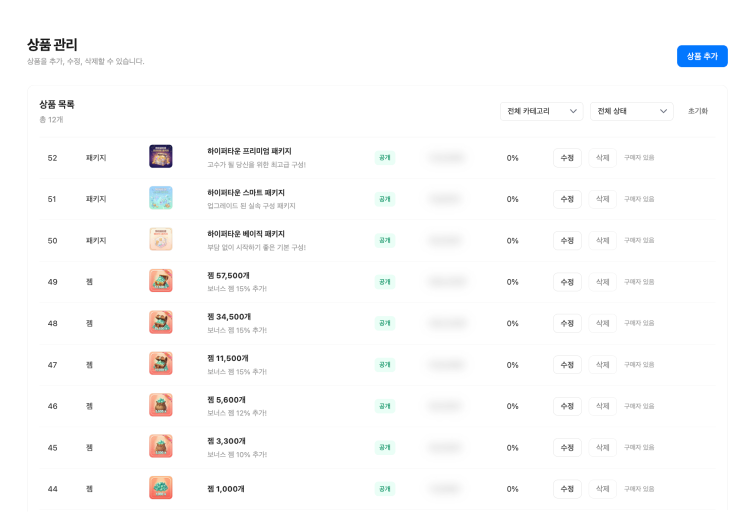The image size is (749, 512).
Task: Open the 전체 상태 dropdown
Action: (x=631, y=111)
